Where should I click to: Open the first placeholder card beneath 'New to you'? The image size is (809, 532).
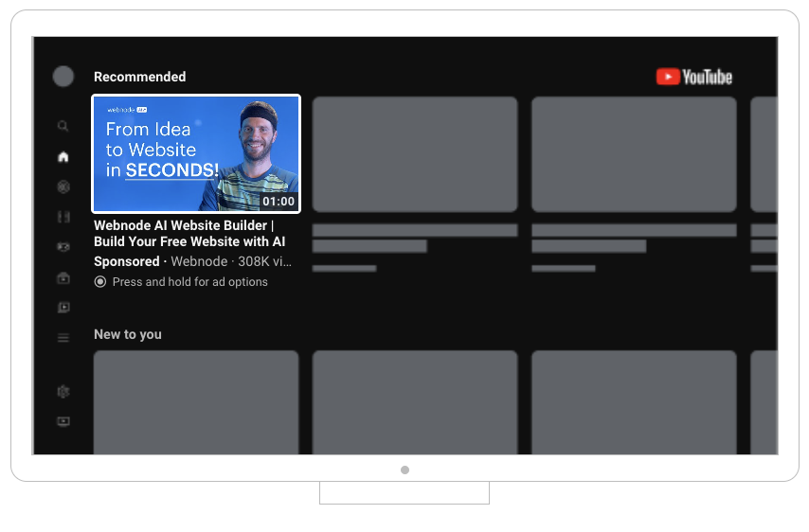[196, 402]
